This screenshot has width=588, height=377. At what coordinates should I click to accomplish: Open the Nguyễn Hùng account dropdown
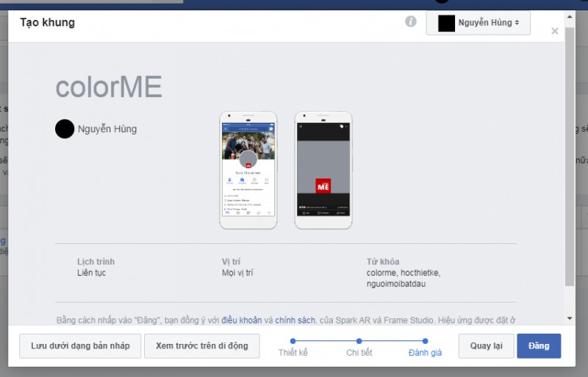coord(478,23)
